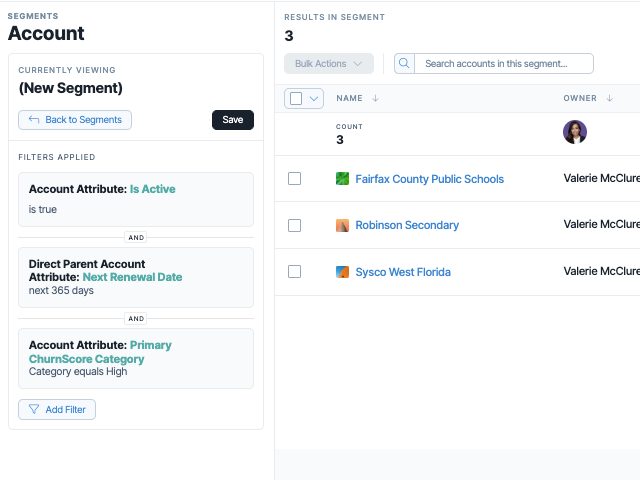
Task: Sort by Owner column arrow
Action: click(x=609, y=98)
